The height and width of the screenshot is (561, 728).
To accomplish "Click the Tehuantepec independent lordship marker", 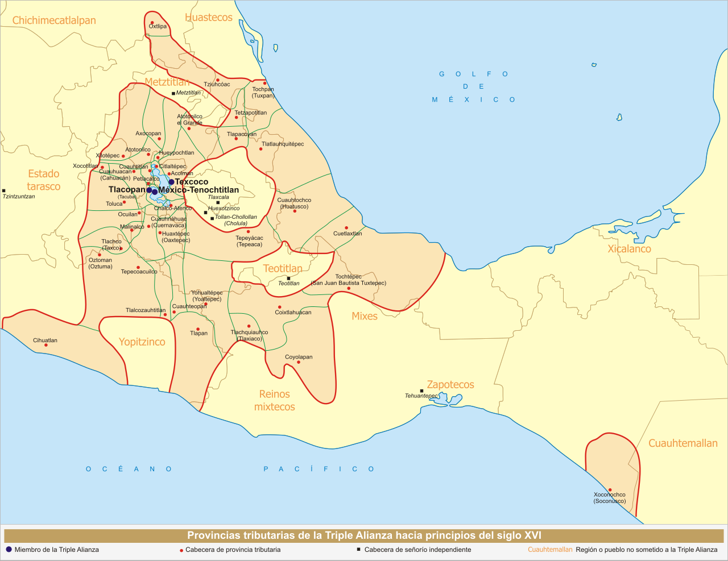I will 421,390.
